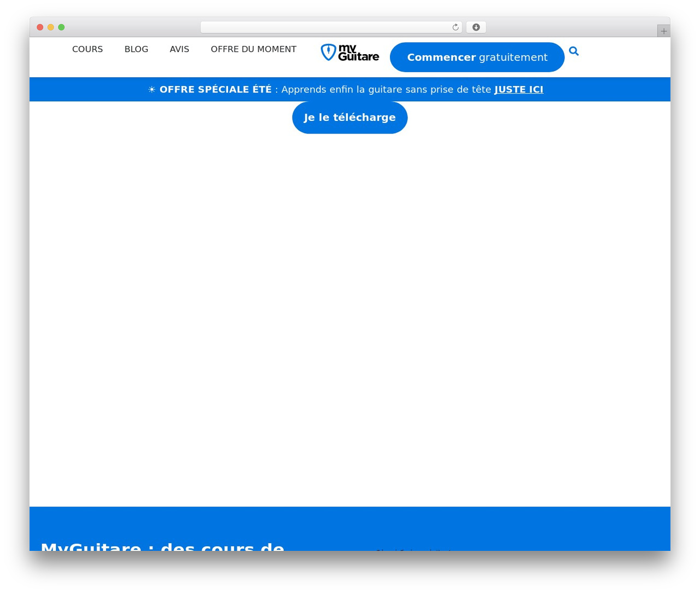Open the COURS menu item

pos(87,49)
